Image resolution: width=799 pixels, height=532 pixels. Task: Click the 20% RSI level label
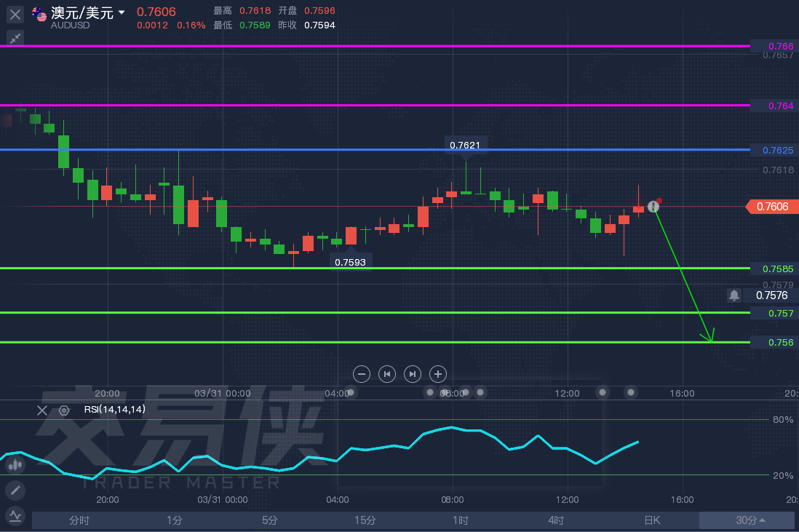coord(783,475)
